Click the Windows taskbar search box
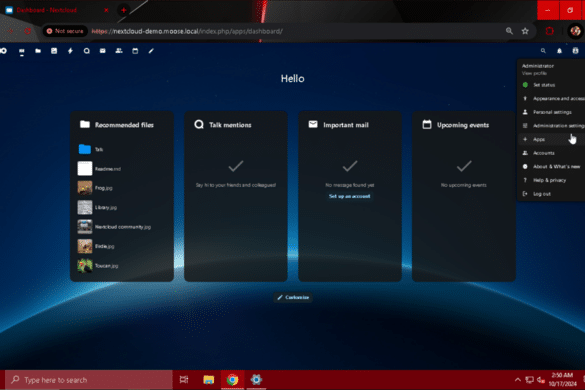The height and width of the screenshot is (390, 585). tap(88, 380)
